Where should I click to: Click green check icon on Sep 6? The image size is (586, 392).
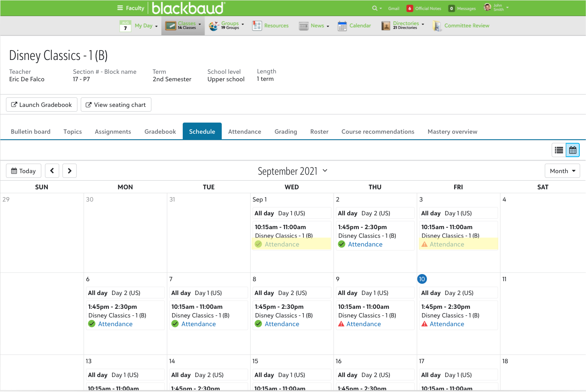(x=92, y=324)
